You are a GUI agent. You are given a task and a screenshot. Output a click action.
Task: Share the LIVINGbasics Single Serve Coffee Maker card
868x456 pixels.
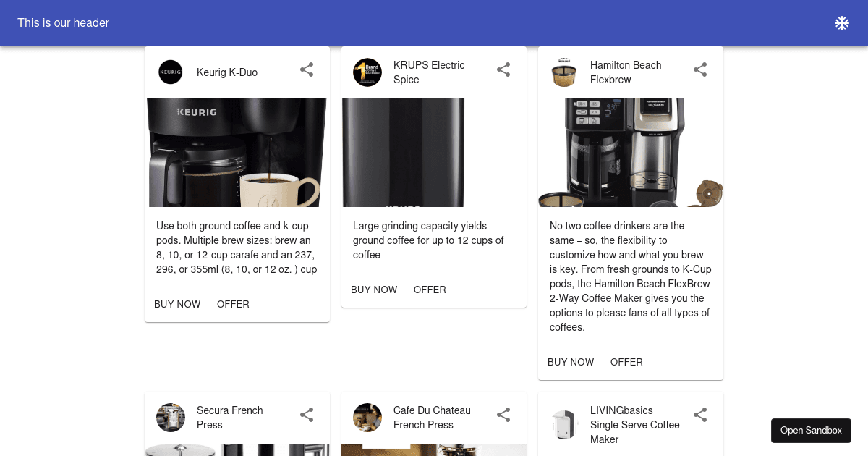click(700, 415)
